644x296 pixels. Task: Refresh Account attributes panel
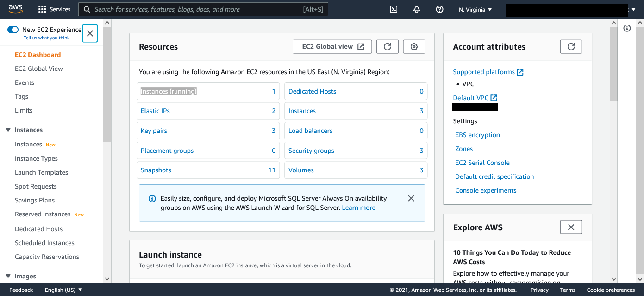(x=571, y=47)
